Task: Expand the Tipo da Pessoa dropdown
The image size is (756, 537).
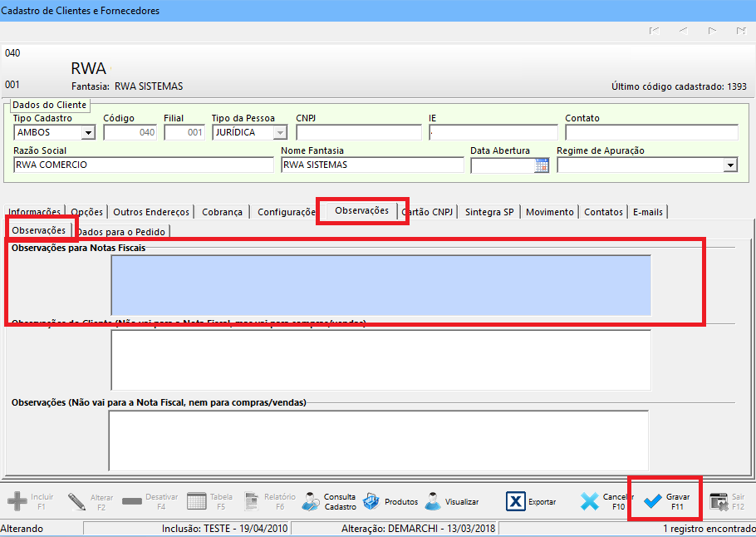Action: 280,133
